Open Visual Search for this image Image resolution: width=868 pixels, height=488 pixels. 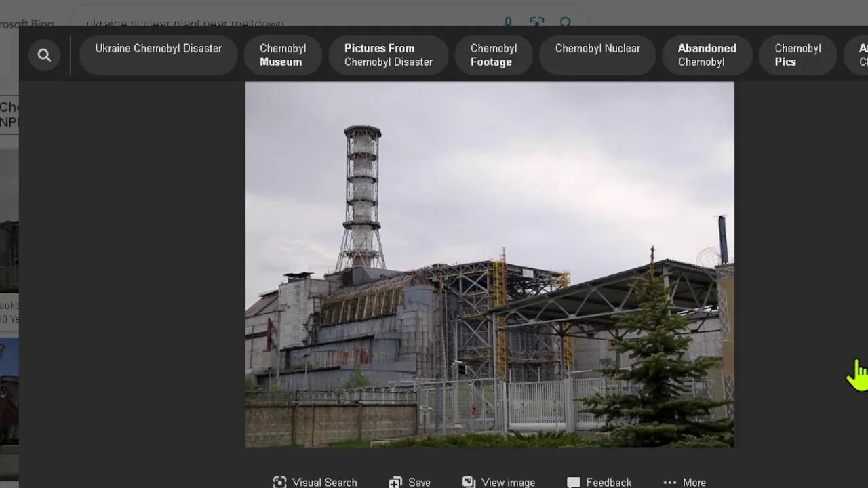[x=315, y=482]
